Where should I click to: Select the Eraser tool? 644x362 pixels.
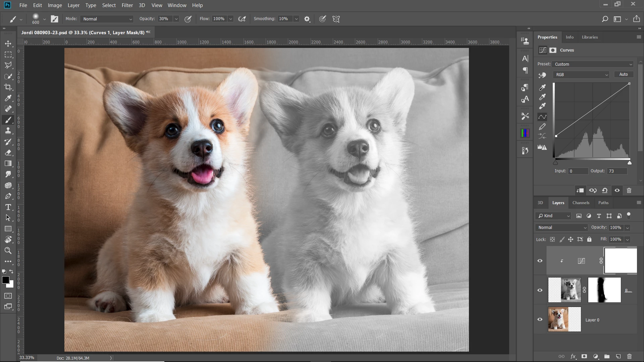coord(8,153)
